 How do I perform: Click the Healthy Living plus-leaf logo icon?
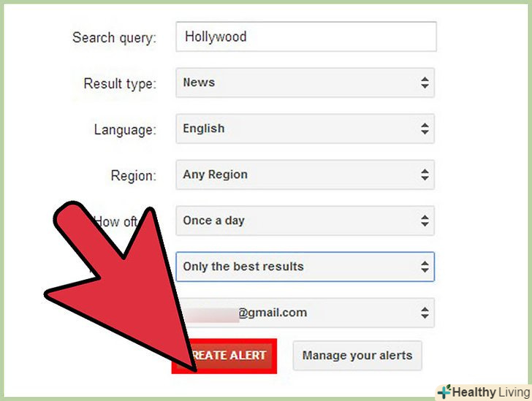click(444, 392)
